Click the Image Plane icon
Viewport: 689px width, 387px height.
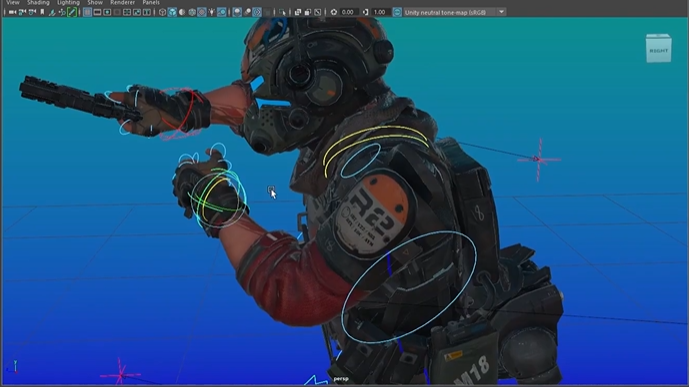pos(52,12)
